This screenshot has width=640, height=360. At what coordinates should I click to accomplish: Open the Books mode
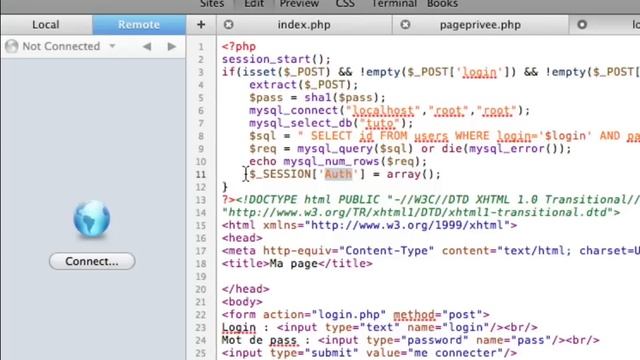coord(442,4)
